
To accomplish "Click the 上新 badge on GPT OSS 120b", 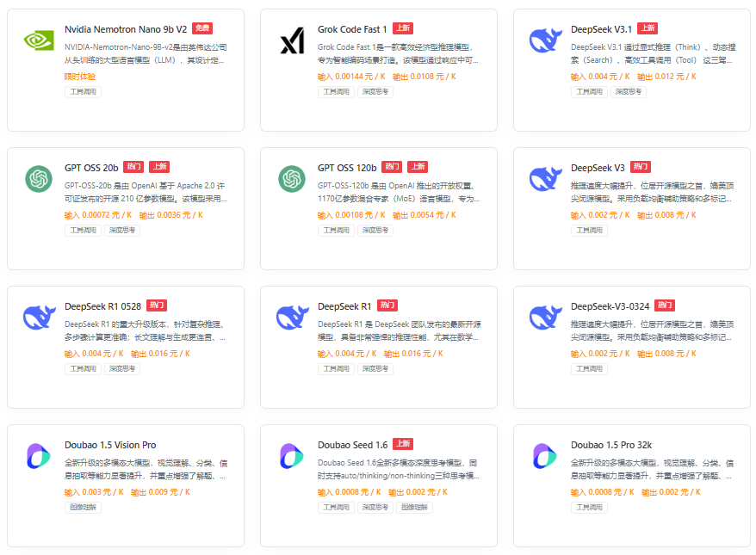I will 418,167.
